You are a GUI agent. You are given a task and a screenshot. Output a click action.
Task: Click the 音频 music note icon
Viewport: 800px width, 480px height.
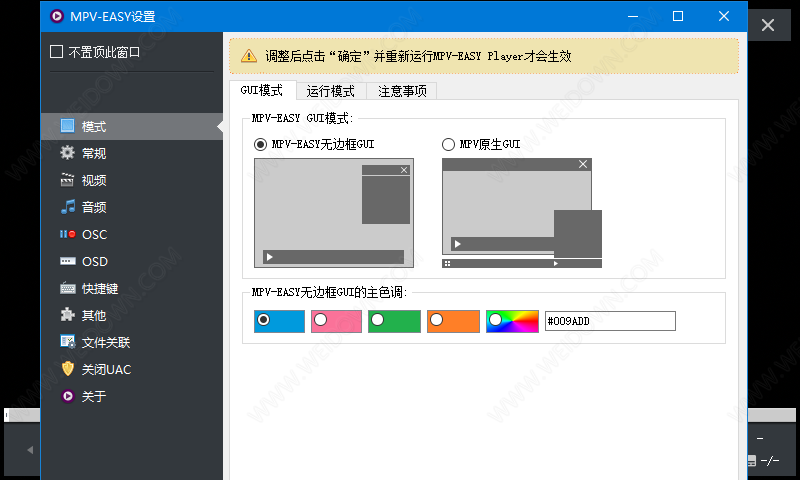[x=67, y=207]
